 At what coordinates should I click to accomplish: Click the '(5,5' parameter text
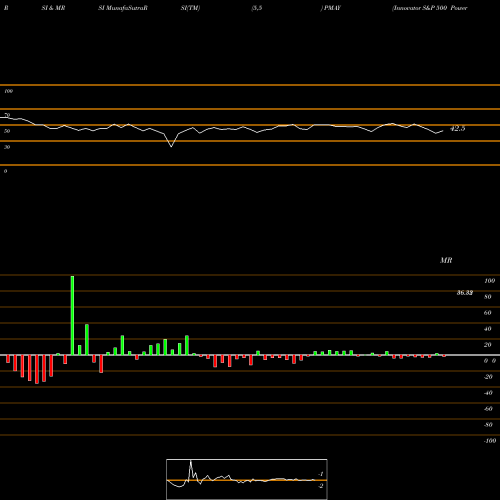coord(257,8)
